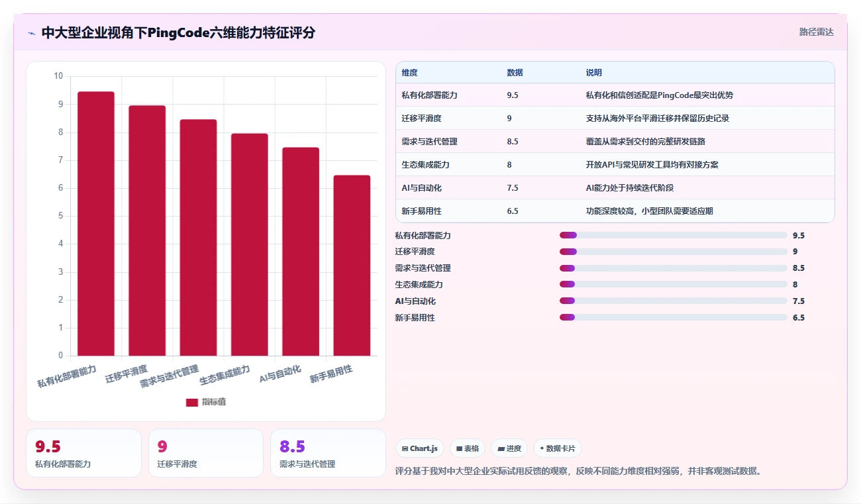Click the 新手易用性 progress bar

click(674, 317)
